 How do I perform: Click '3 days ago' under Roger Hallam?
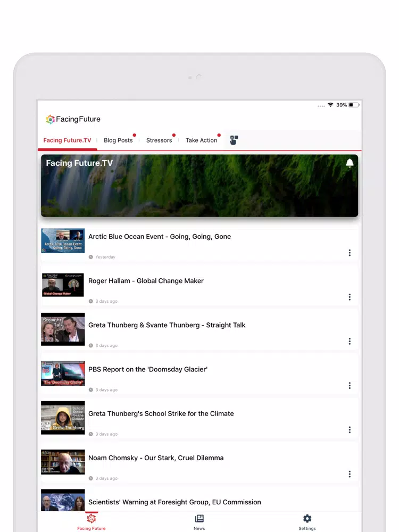106,301
